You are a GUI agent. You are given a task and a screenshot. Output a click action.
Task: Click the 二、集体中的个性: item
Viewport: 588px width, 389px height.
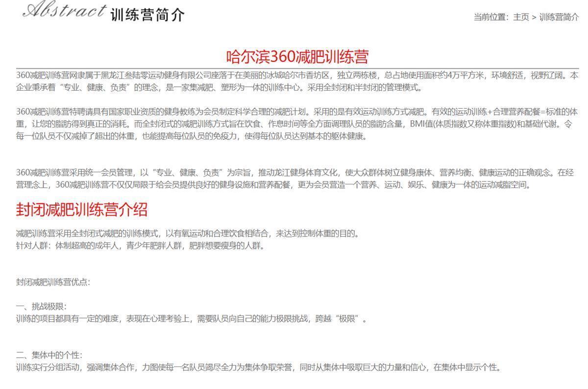49,355
